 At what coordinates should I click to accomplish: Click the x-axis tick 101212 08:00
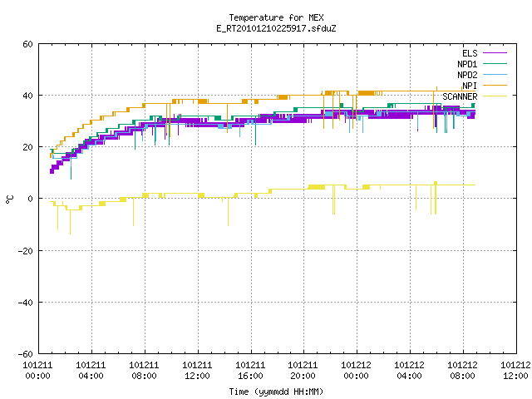462,371
